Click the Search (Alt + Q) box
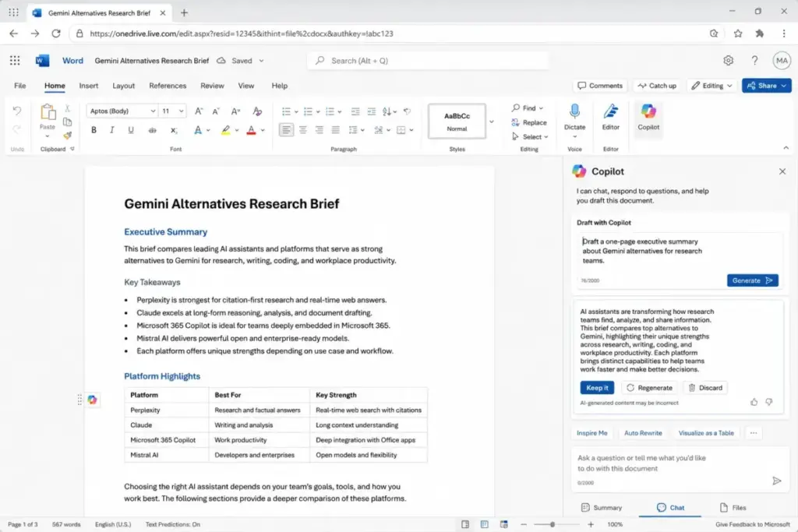The image size is (798, 532). pyautogui.click(x=428, y=61)
